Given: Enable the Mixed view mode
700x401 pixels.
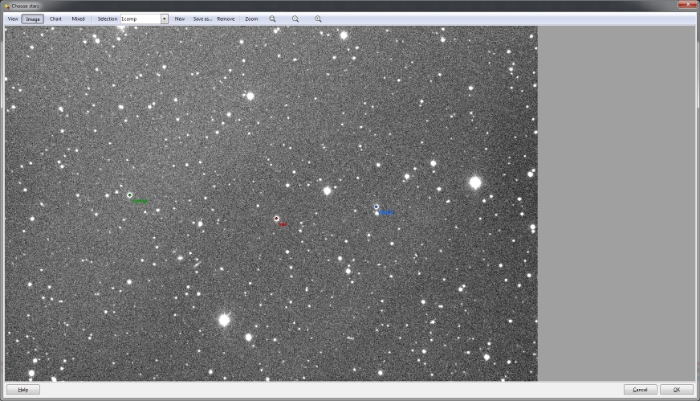Looking at the screenshot, I should [78, 19].
